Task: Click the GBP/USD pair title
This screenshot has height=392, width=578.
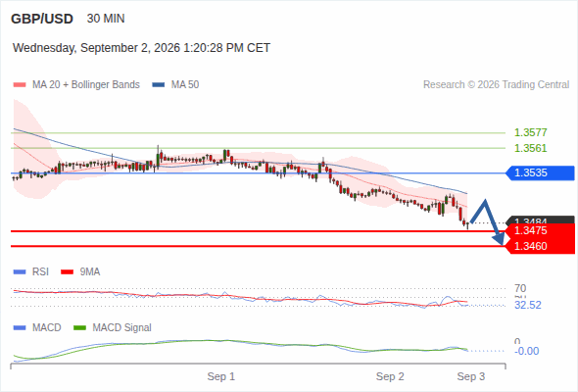Action: [42, 19]
